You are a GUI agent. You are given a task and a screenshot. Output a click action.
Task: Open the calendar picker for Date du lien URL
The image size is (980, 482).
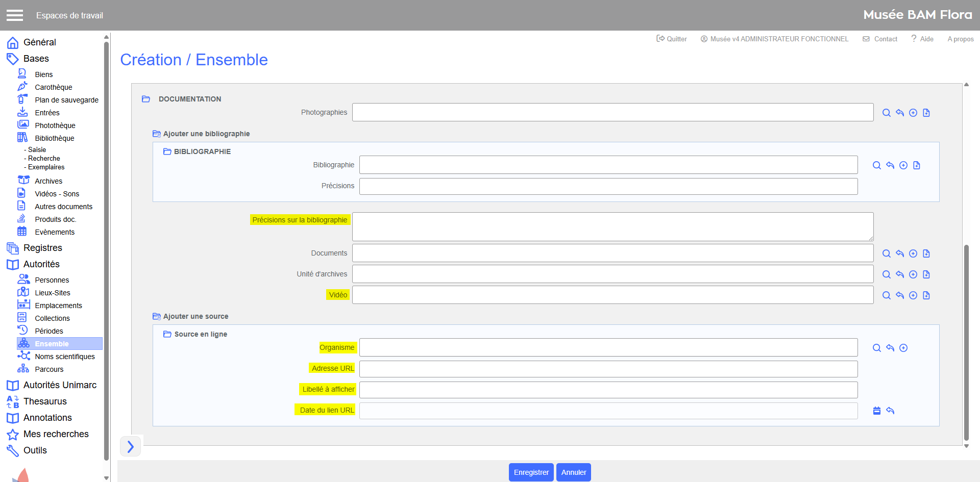pos(876,411)
